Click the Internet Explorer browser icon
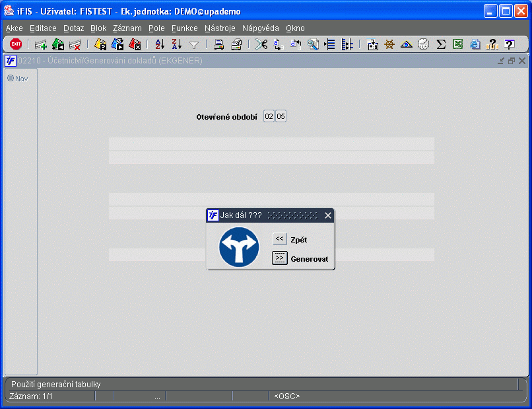 point(475,44)
